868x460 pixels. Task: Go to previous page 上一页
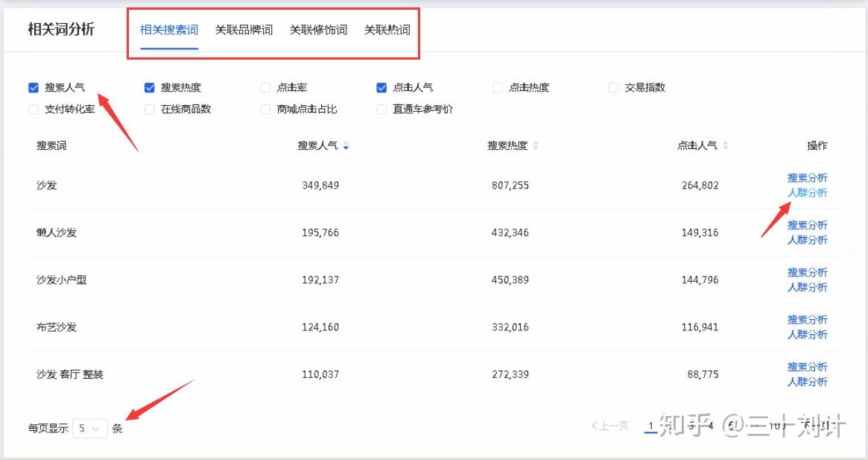pos(610,426)
